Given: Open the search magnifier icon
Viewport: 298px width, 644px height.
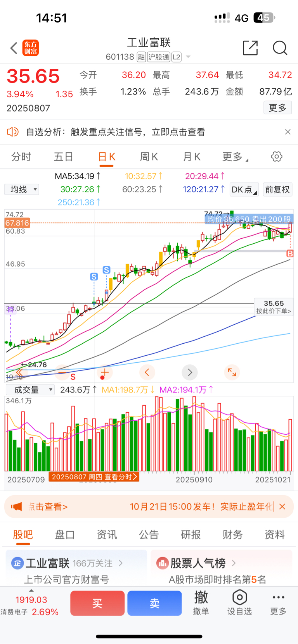Looking at the screenshot, I should tap(280, 48).
